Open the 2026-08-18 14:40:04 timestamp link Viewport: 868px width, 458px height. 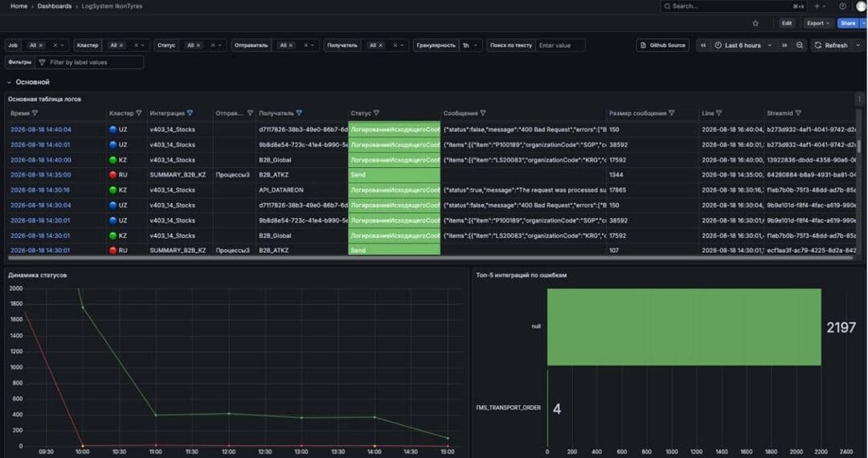[x=41, y=129]
